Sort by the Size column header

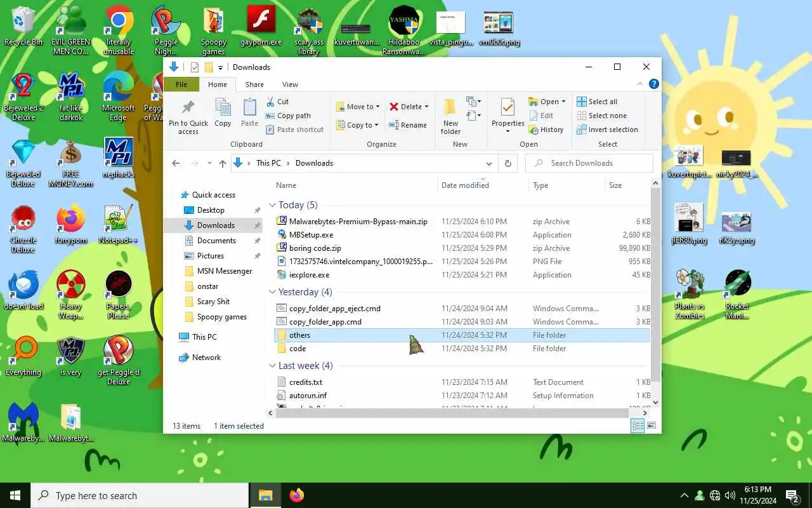coord(628,185)
